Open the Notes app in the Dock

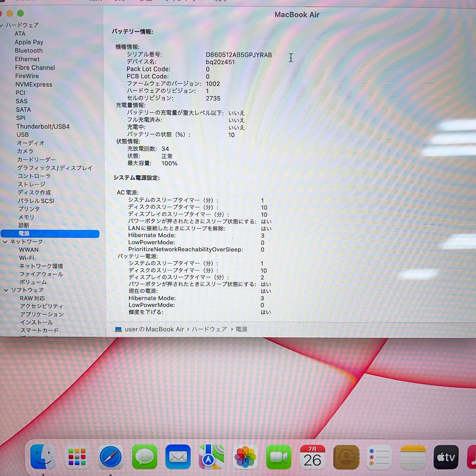pyautogui.click(x=413, y=457)
